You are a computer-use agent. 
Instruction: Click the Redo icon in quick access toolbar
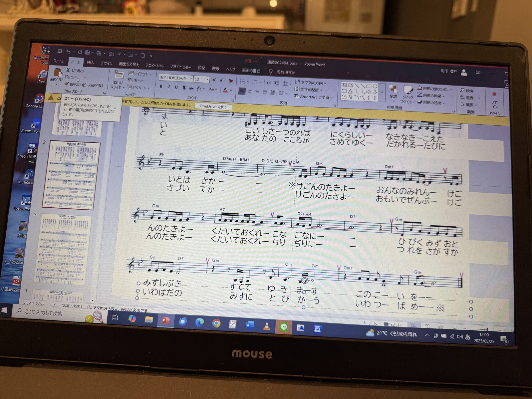80,52
